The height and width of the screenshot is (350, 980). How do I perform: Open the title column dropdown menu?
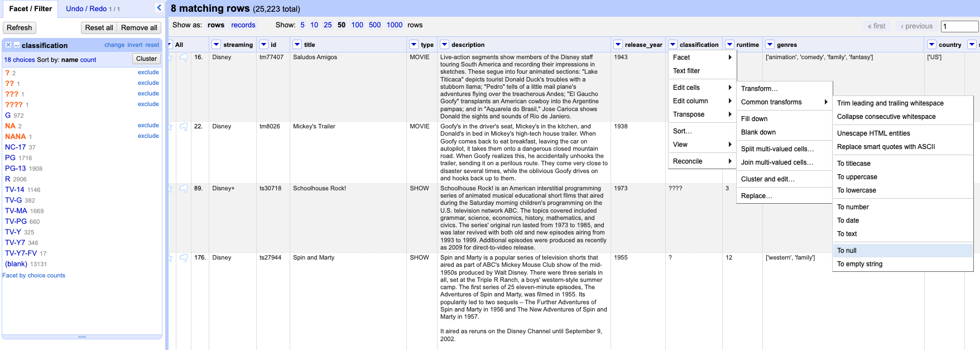click(x=297, y=45)
